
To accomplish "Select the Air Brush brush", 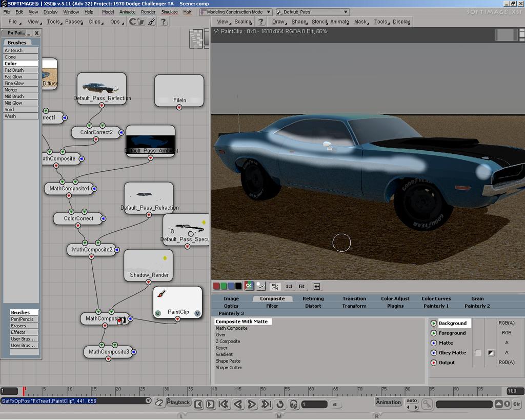I will click(21, 51).
